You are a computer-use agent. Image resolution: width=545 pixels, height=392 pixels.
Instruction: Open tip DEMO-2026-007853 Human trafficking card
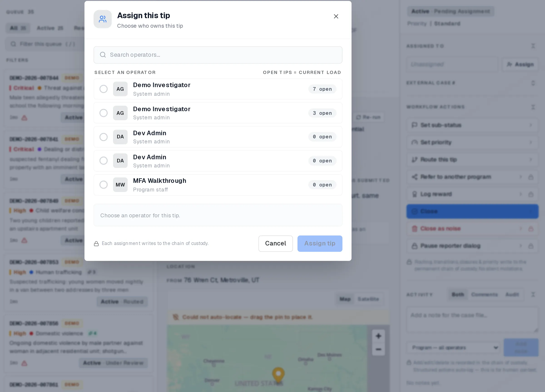(79, 282)
